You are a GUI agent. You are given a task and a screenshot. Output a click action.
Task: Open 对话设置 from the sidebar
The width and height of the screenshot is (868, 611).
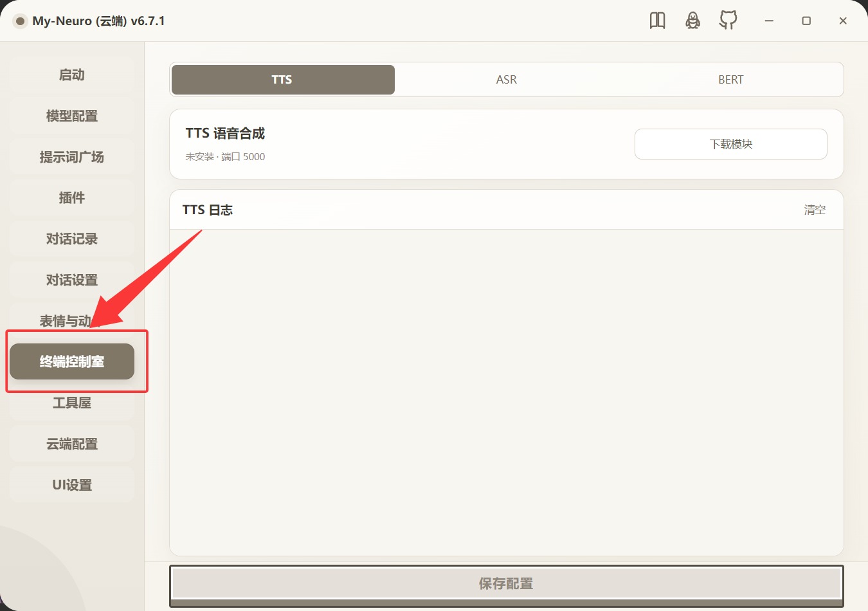coord(72,280)
